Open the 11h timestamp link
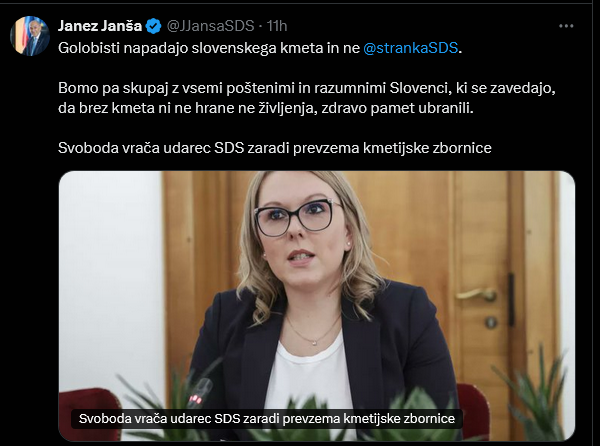The height and width of the screenshot is (446, 600). point(277,26)
